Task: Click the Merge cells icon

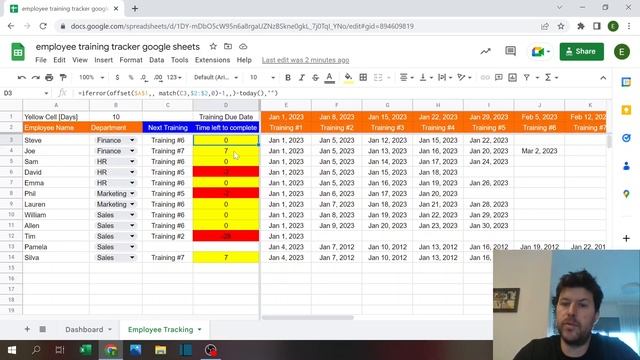Action: pos(378,78)
